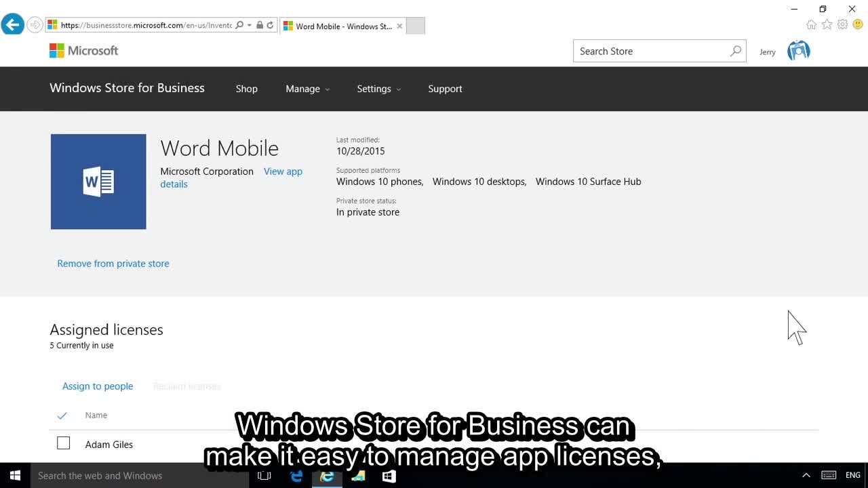Click the Adam Giles name entry
Screen dimensions: 868x488
pyautogui.click(x=109, y=445)
